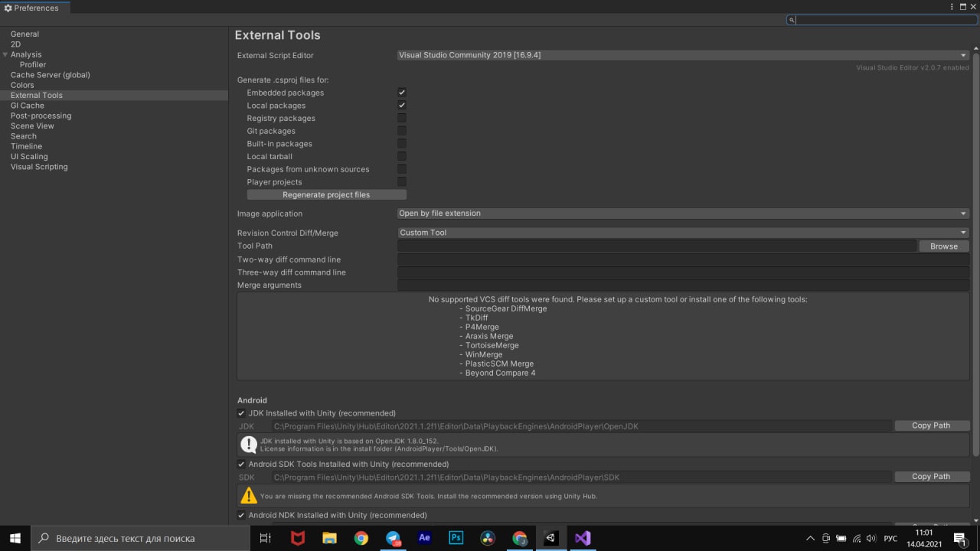Viewport: 980px width, 551px height.
Task: Select Scene View in the sidebar
Action: tap(32, 126)
